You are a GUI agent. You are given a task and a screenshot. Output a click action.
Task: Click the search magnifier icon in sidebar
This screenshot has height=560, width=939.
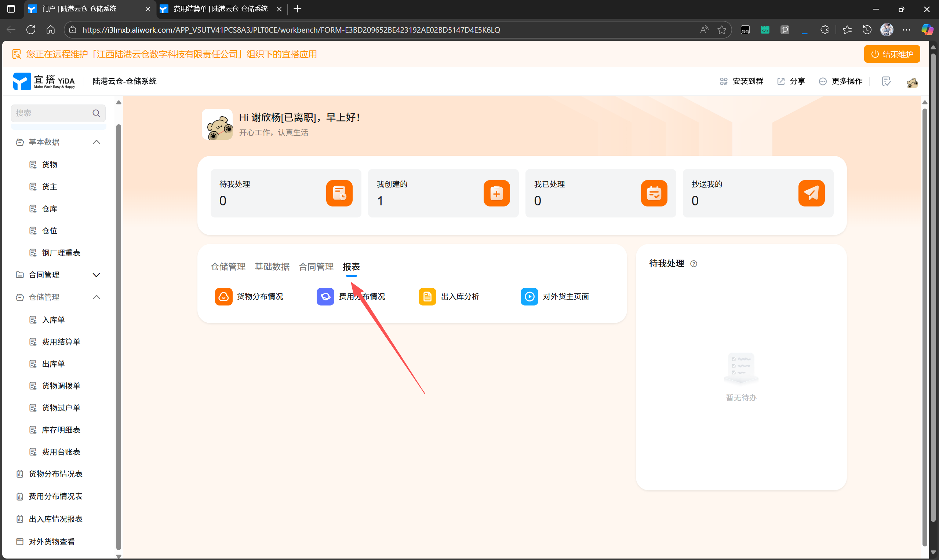point(96,113)
